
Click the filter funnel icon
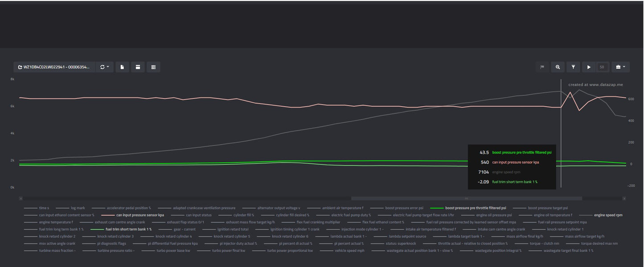click(573, 67)
